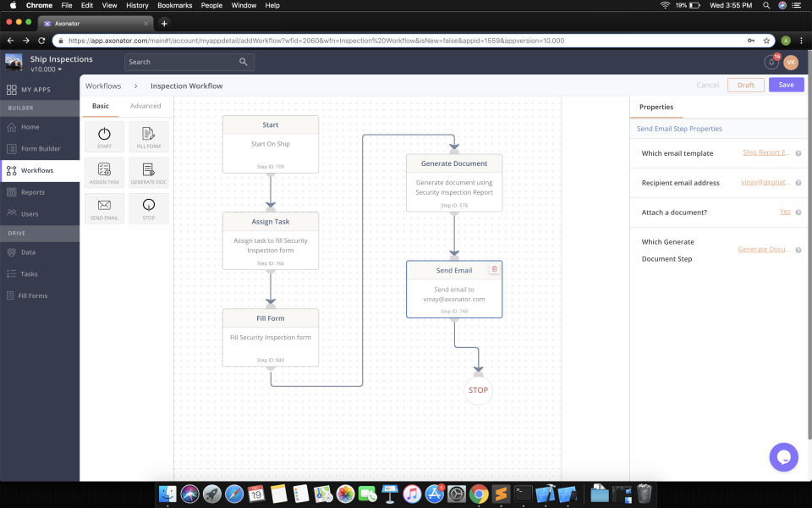
Task: Open Form Builder from the sidebar
Action: [42, 149]
